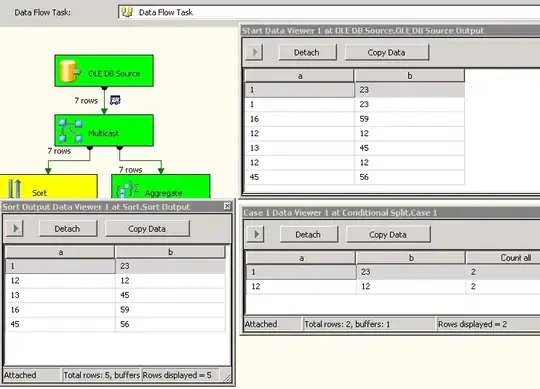Click Attached status in Case 1 viewer
The height and width of the screenshot is (389, 540).
[261, 324]
